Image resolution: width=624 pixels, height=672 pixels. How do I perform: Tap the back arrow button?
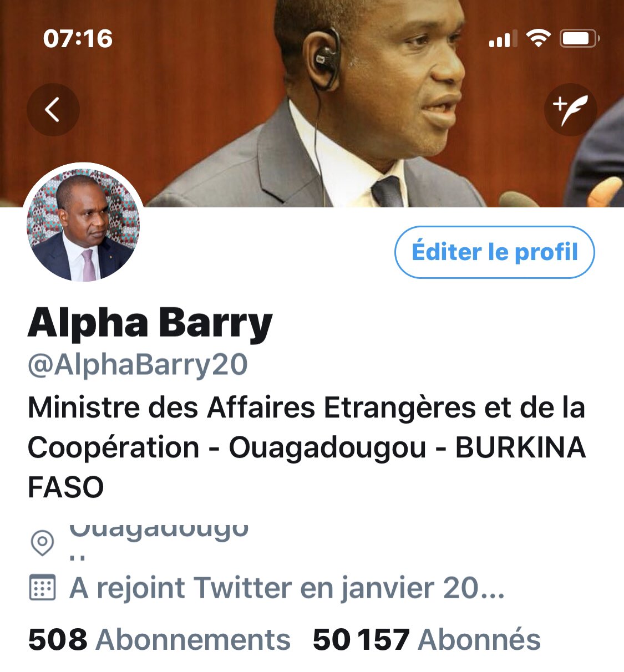coord(53,110)
